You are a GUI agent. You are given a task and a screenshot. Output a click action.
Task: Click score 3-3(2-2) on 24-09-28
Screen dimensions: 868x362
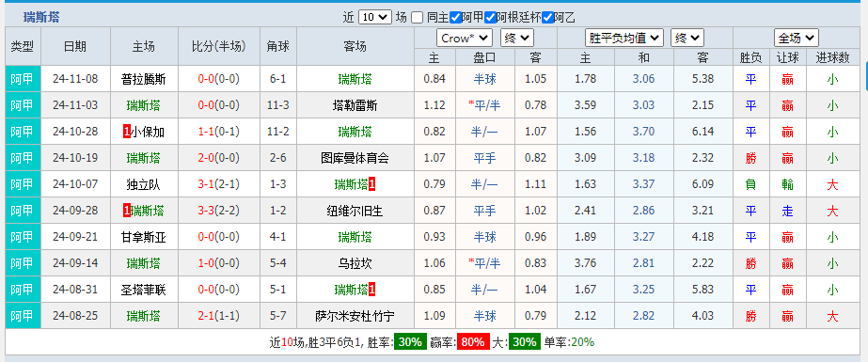219,211
